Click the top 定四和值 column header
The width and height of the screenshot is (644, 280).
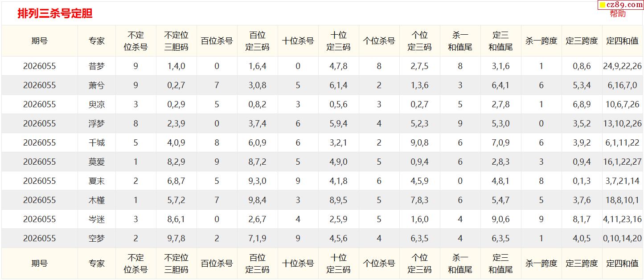(622, 41)
